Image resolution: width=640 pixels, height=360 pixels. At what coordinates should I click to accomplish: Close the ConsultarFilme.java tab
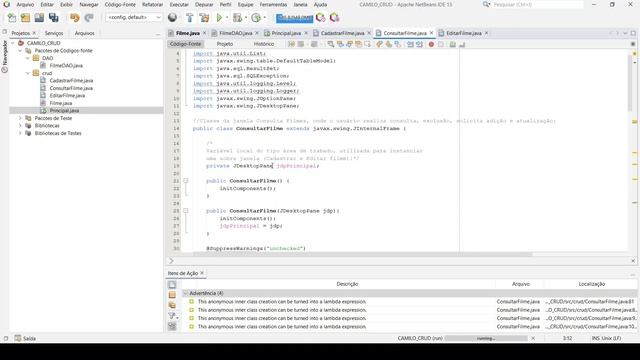[431, 33]
